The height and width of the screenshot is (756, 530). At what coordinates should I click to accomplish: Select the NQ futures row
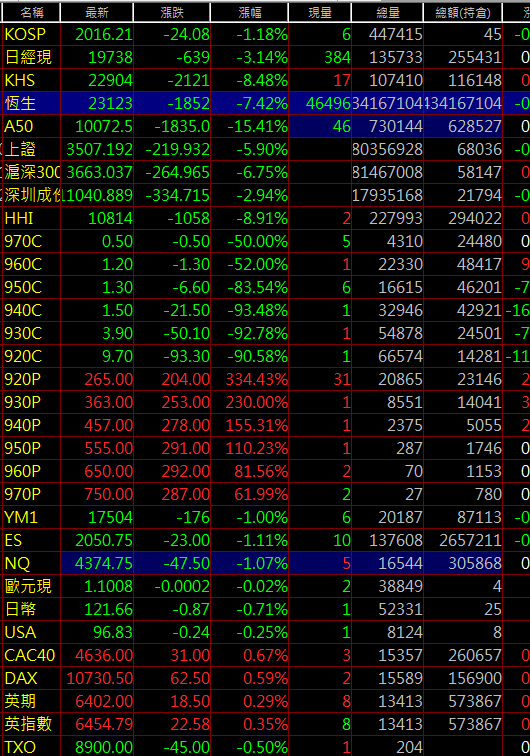(265, 563)
